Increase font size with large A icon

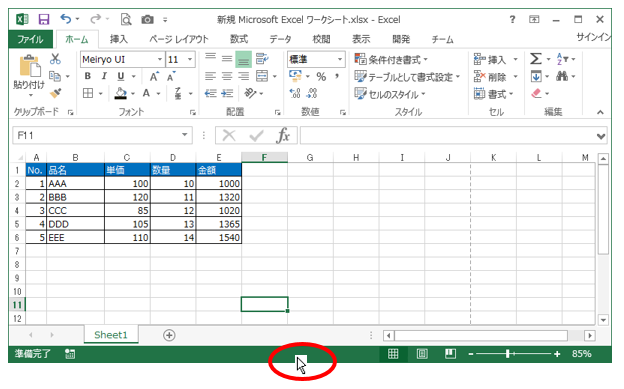(154, 76)
